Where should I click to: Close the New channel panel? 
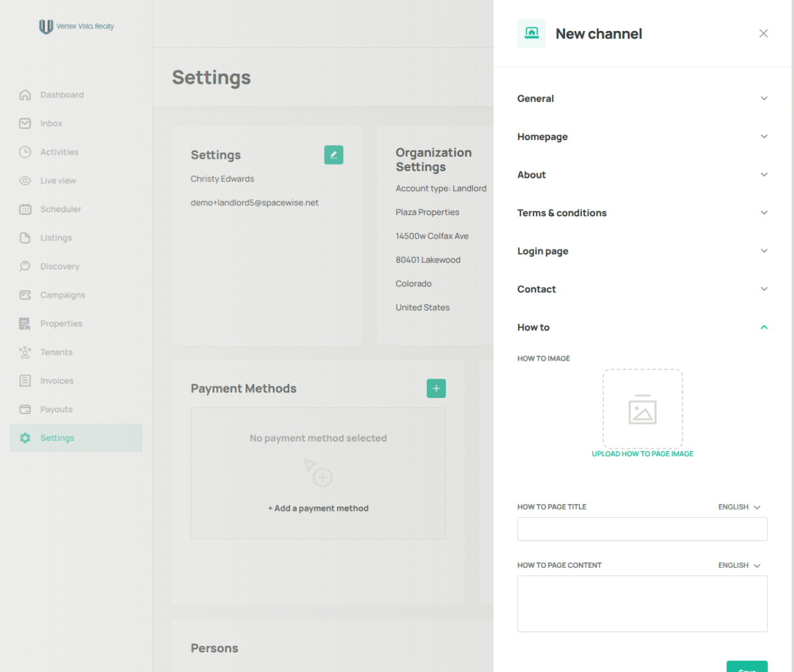click(x=764, y=33)
